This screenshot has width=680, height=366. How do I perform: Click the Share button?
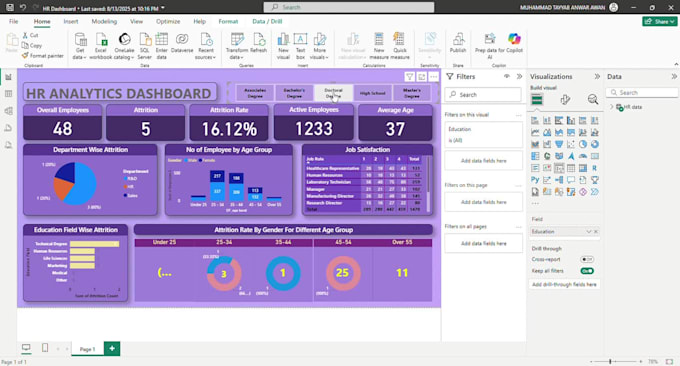(x=659, y=21)
